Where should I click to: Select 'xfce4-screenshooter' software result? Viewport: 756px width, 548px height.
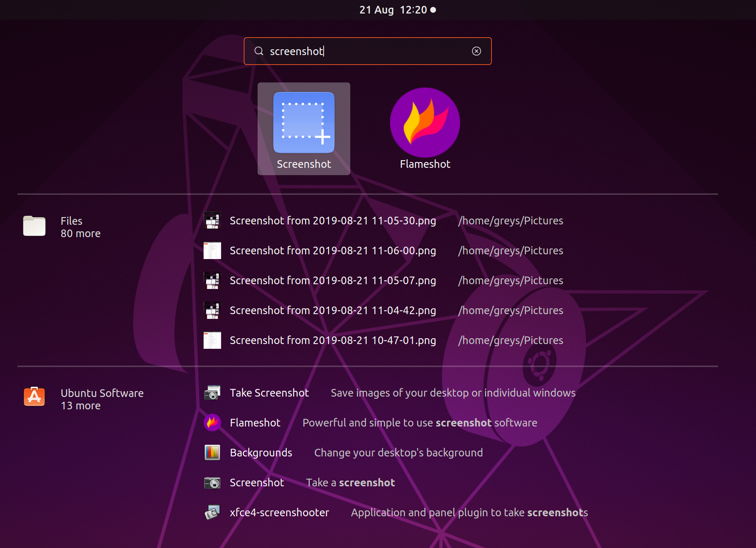(x=279, y=512)
